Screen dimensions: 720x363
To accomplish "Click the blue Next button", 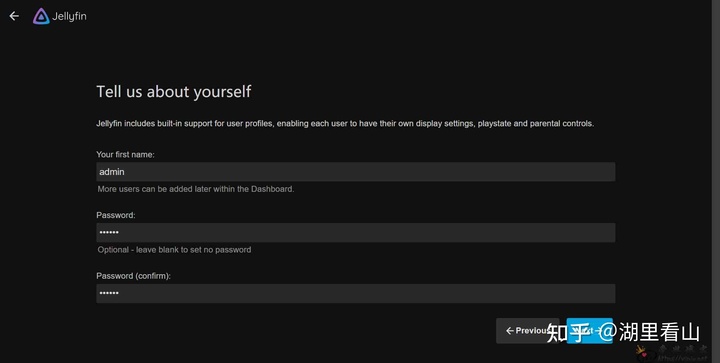I will tap(590, 330).
